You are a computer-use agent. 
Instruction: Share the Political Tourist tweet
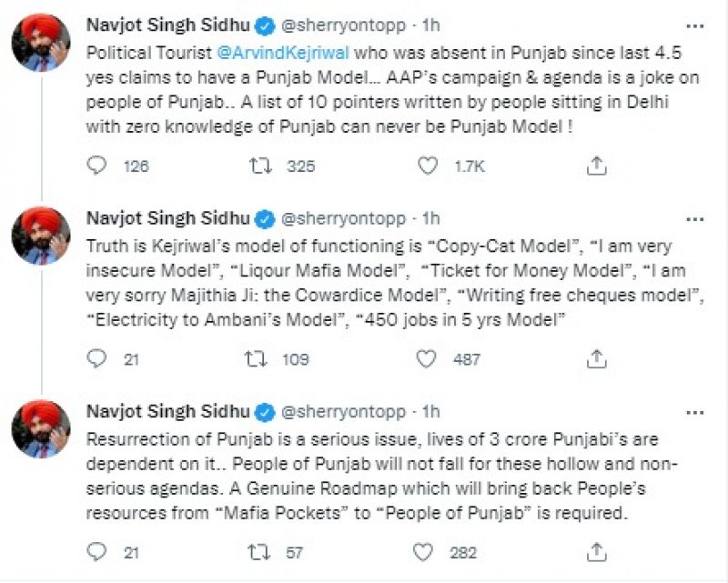click(596, 166)
